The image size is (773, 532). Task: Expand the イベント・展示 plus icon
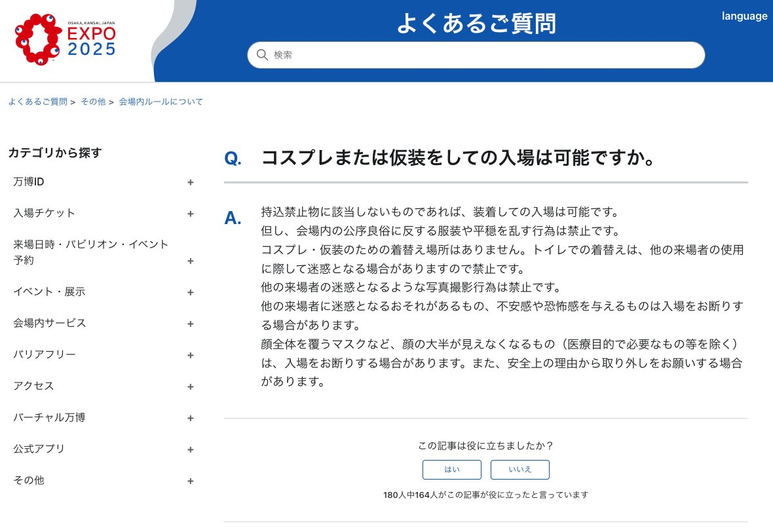tap(191, 292)
